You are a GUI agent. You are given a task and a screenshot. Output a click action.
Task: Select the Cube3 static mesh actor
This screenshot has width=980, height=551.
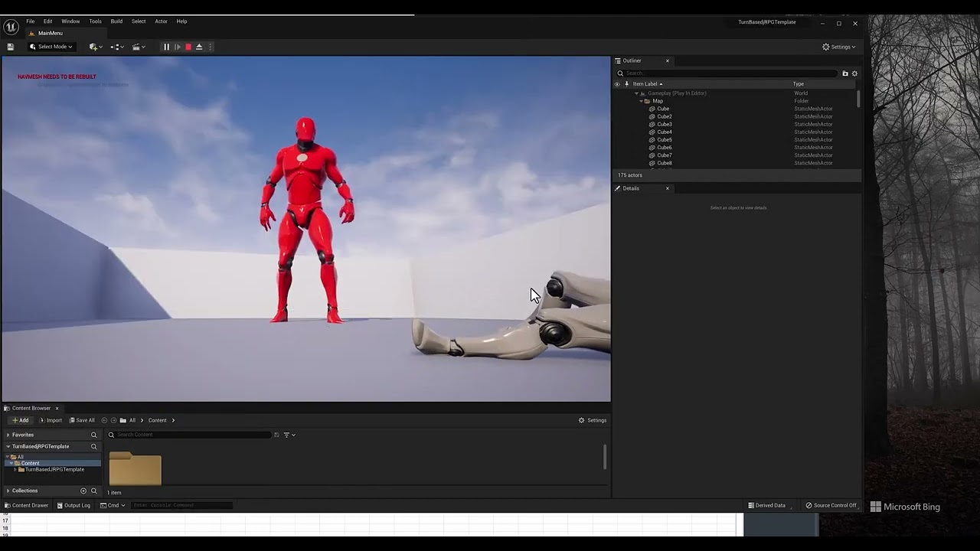664,124
